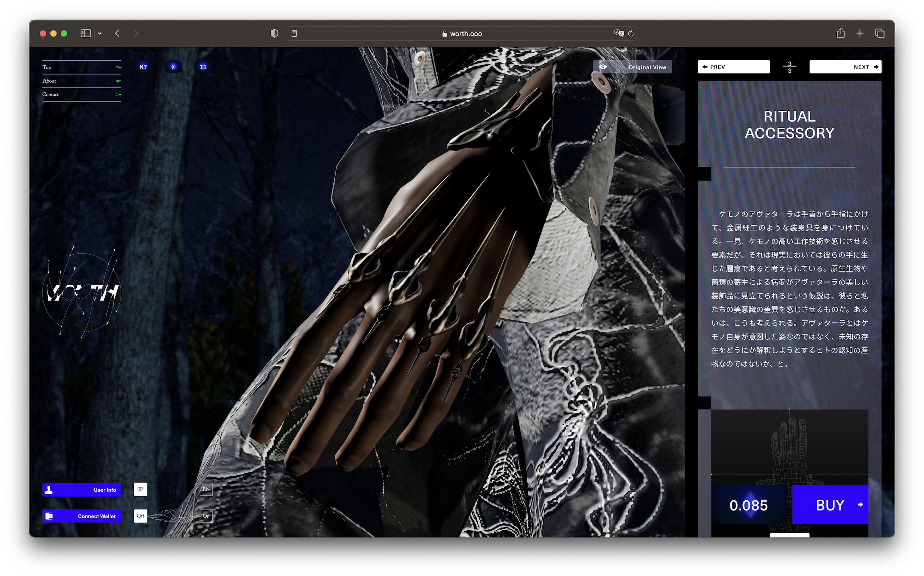Viewport: 924px width, 576px height.
Task: Open the X social link icon
Action: (x=173, y=67)
